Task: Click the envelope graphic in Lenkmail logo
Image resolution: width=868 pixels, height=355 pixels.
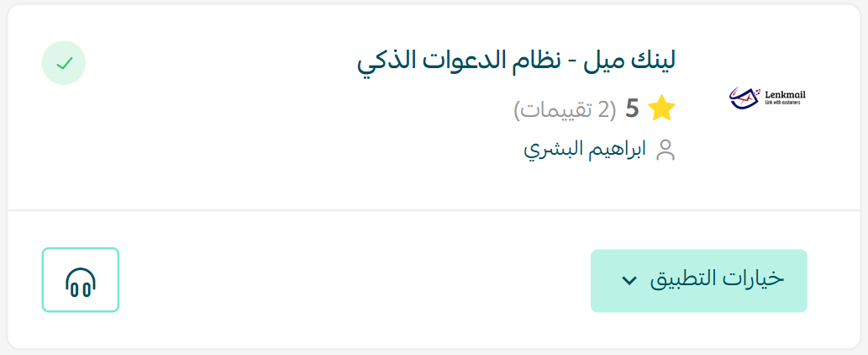Action: point(744,98)
